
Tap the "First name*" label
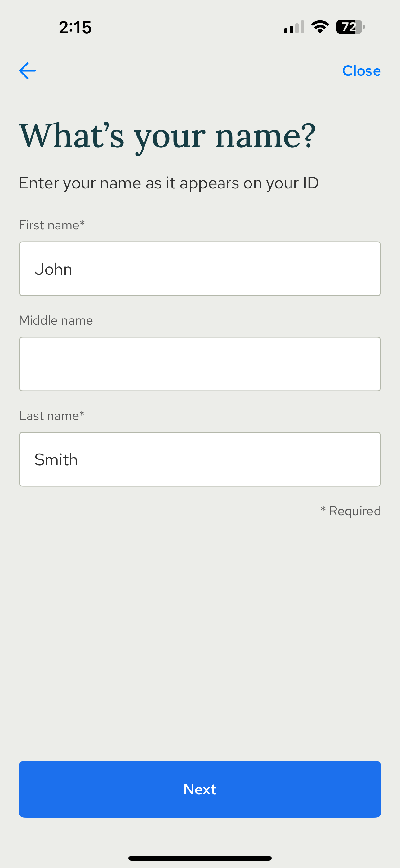coord(51,225)
